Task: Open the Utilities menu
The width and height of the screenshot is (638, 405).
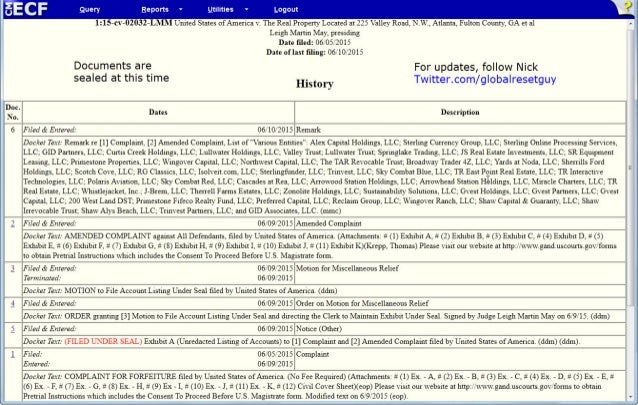Action: 220,9
